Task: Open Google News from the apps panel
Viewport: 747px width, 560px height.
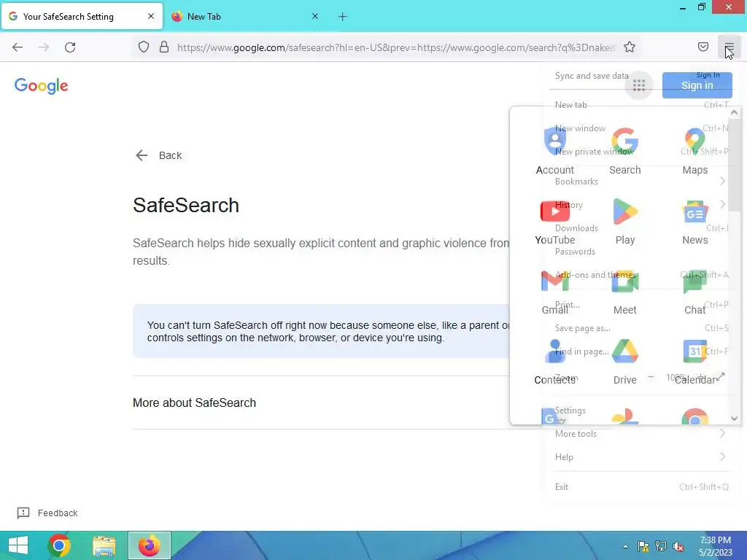Action: pyautogui.click(x=695, y=221)
